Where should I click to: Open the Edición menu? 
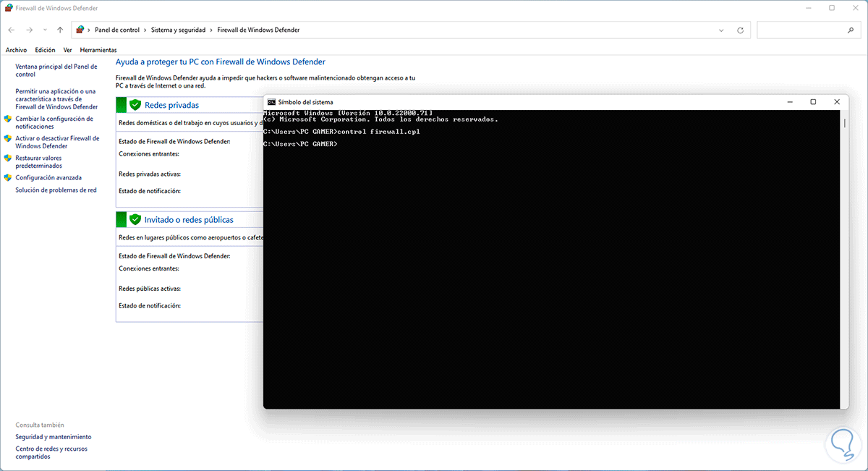click(45, 50)
